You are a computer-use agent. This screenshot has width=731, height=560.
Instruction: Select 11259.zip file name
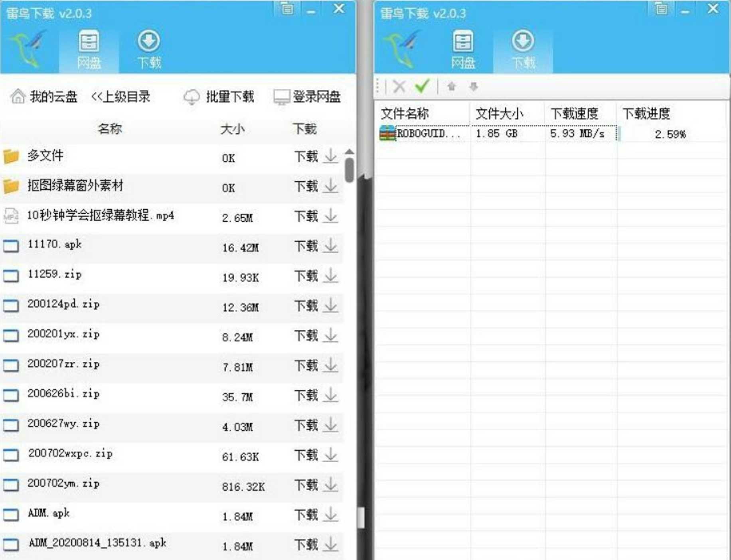point(54,274)
